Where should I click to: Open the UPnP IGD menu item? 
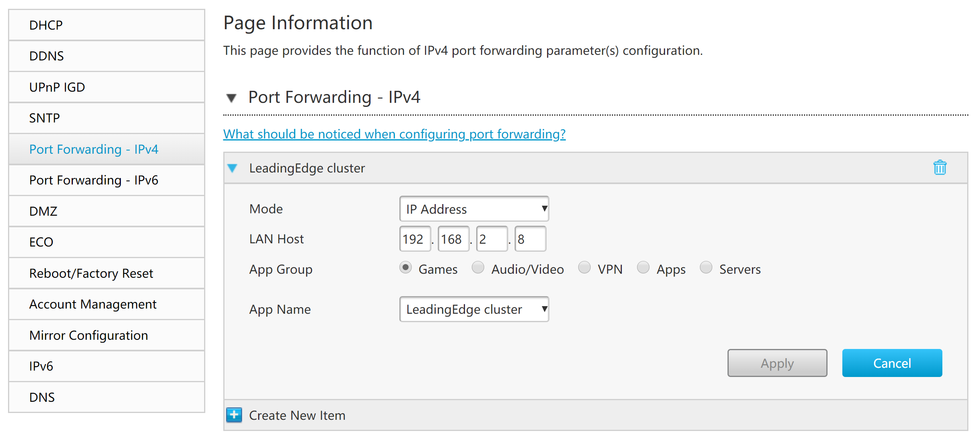coord(106,87)
